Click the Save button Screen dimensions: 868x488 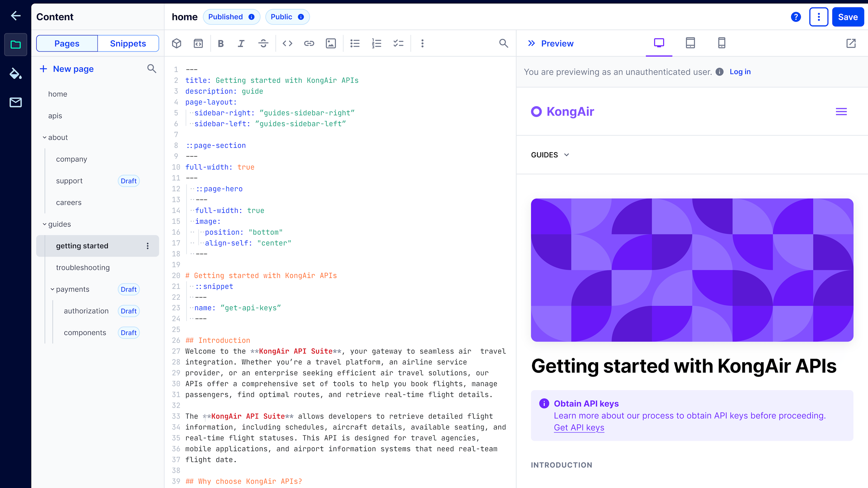(848, 17)
